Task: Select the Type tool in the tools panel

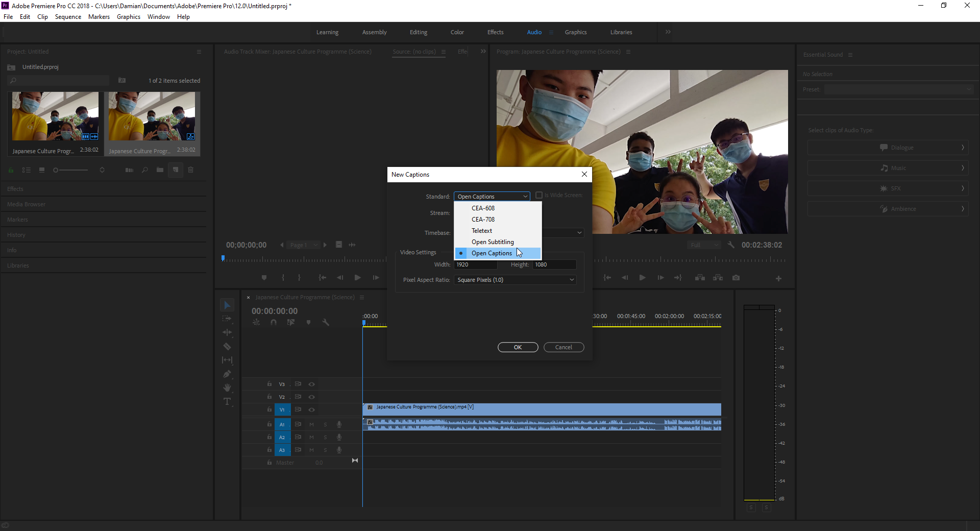Action: tap(227, 402)
